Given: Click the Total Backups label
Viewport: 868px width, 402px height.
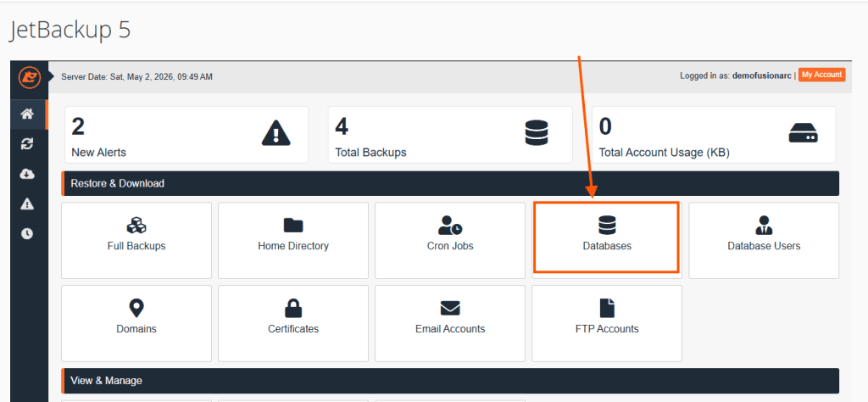Looking at the screenshot, I should tap(371, 153).
